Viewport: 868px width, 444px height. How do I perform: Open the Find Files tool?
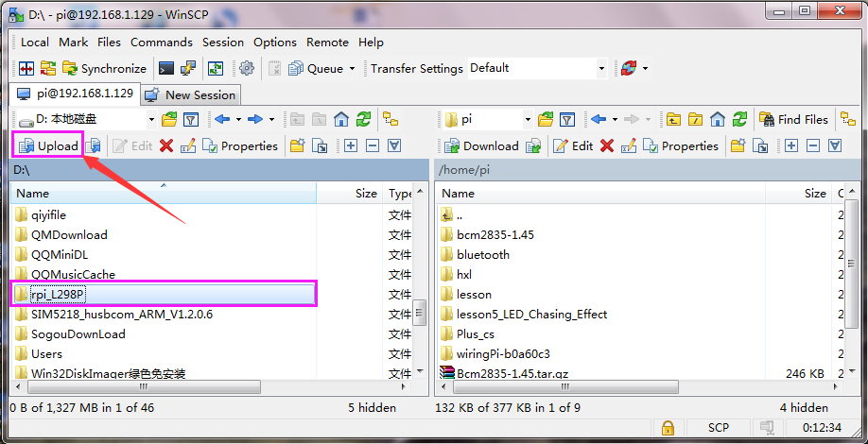[x=793, y=119]
